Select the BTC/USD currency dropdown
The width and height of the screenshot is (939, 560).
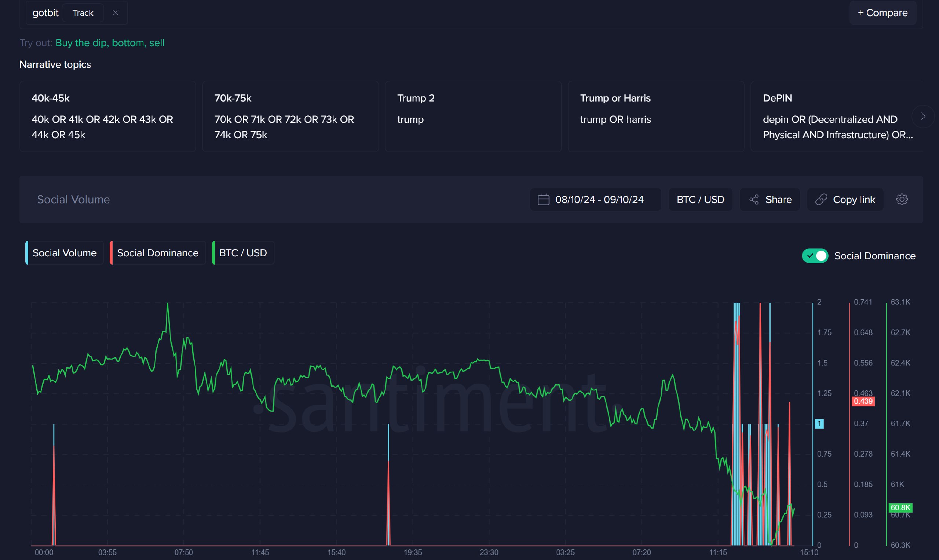(x=700, y=199)
